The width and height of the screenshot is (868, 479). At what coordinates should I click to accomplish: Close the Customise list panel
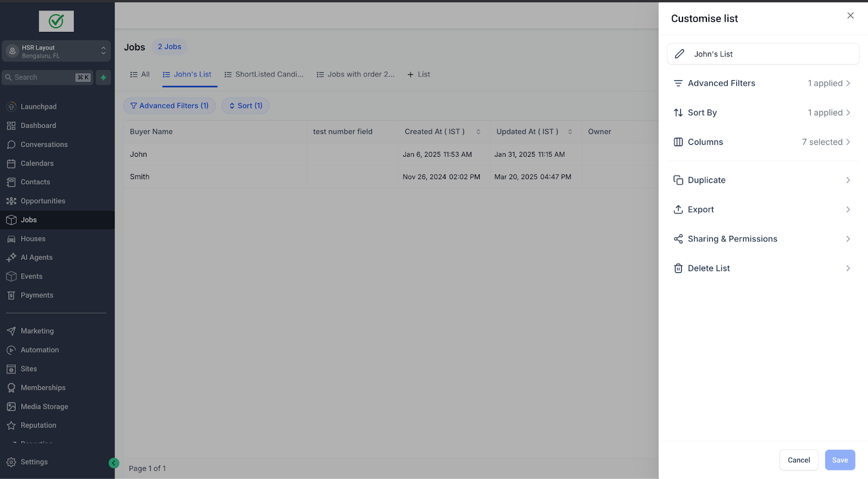[851, 16]
